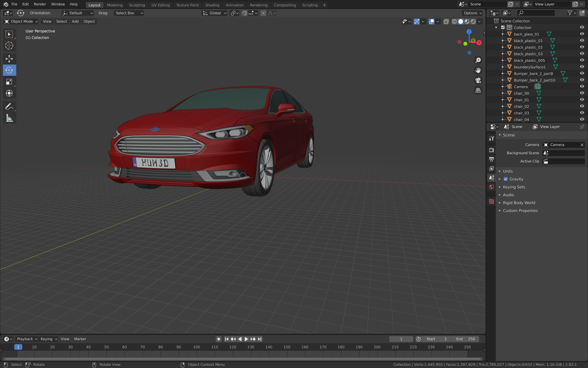Select the Rotate tool
The height and width of the screenshot is (368, 588).
[x=9, y=70]
